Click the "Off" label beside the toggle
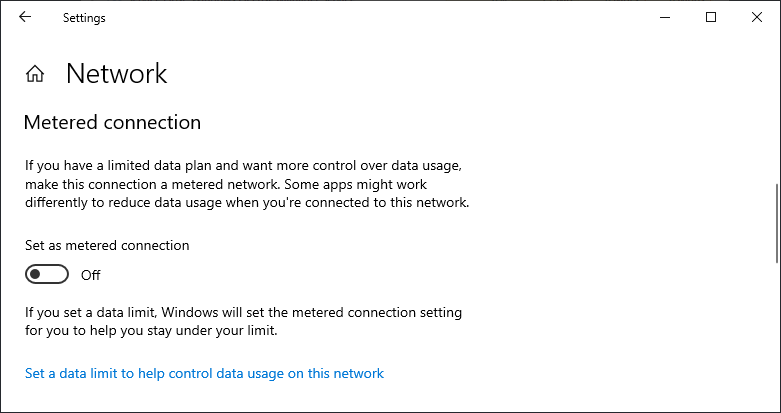This screenshot has width=781, height=413. [x=91, y=275]
